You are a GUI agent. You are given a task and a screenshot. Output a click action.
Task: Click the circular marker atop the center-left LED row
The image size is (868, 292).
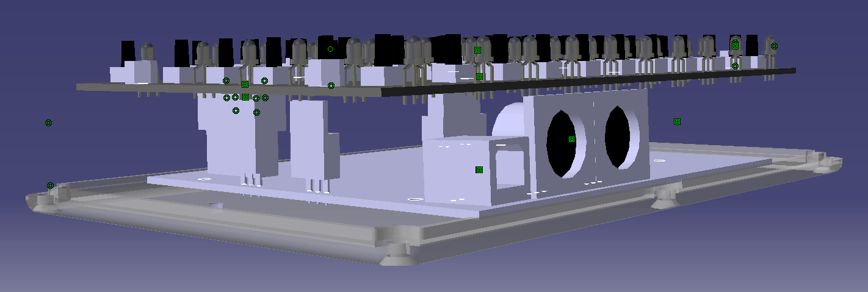coord(330,49)
